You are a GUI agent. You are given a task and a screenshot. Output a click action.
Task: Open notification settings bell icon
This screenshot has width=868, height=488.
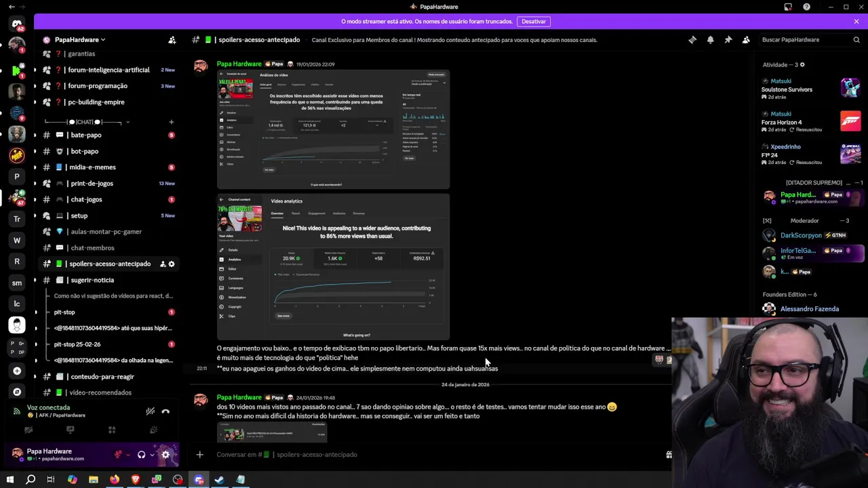tap(710, 40)
